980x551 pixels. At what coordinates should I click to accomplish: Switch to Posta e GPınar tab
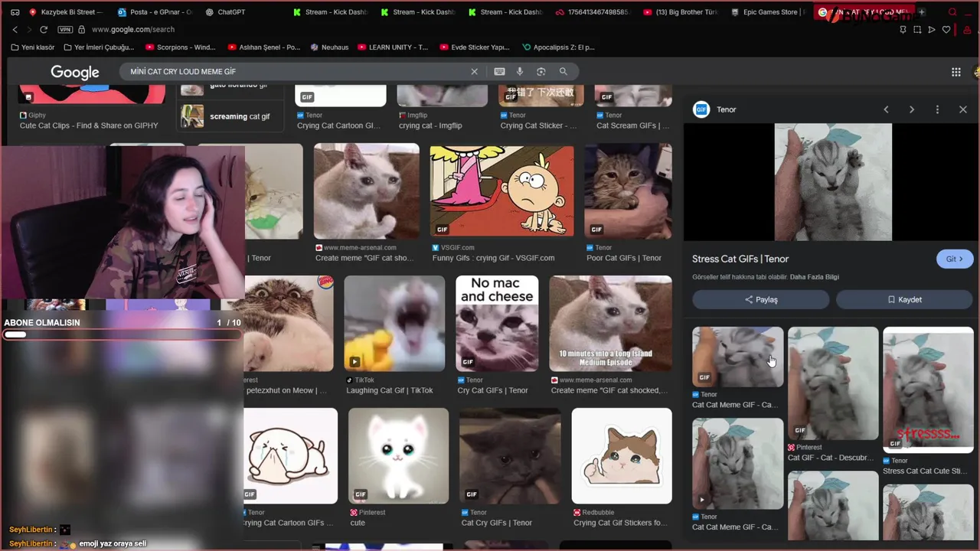pyautogui.click(x=155, y=12)
